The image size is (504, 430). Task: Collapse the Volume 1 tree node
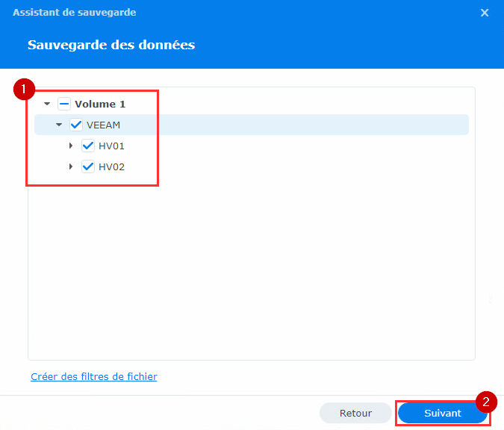pyautogui.click(x=47, y=105)
